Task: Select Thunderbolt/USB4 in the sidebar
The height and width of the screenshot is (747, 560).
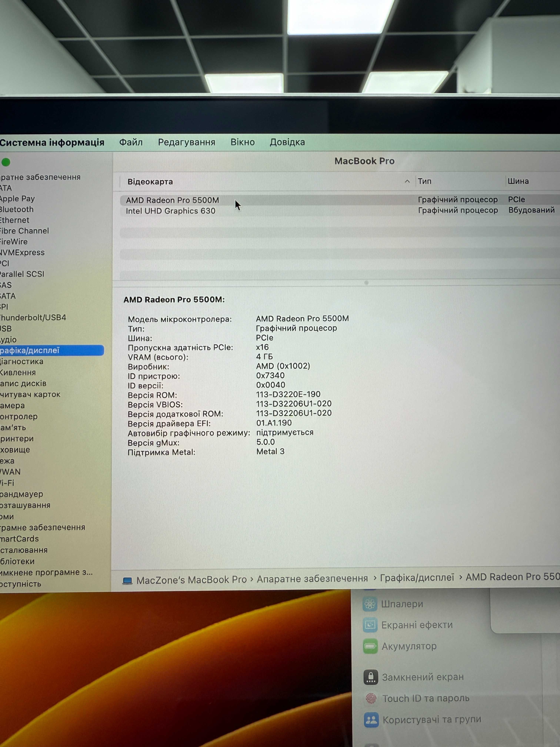Action: 33,318
